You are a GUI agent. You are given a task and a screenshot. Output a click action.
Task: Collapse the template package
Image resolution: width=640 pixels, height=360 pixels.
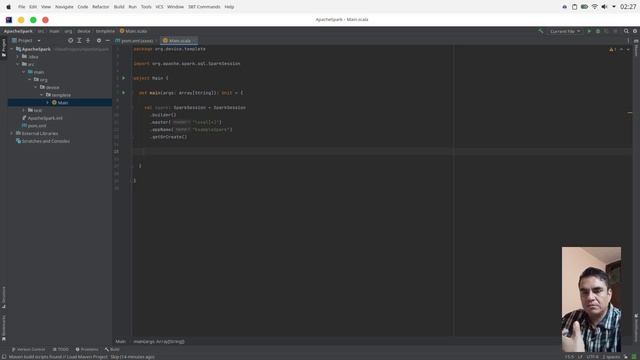[42, 95]
